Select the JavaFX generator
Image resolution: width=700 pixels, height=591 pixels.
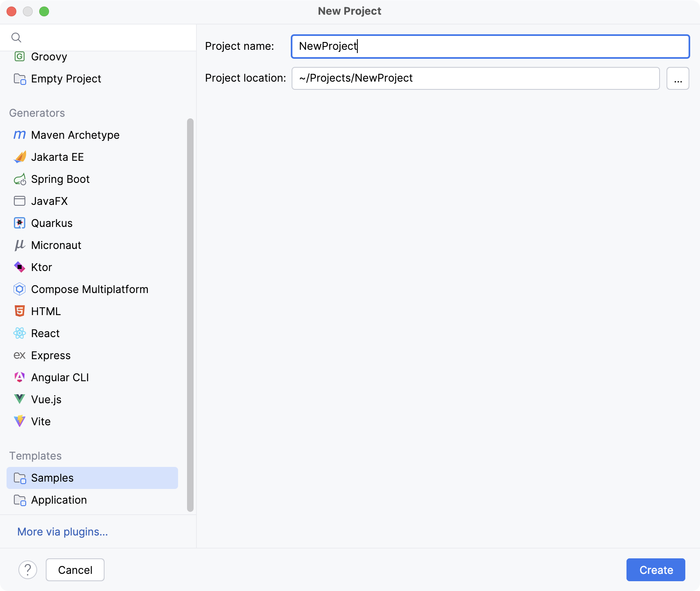(x=49, y=201)
